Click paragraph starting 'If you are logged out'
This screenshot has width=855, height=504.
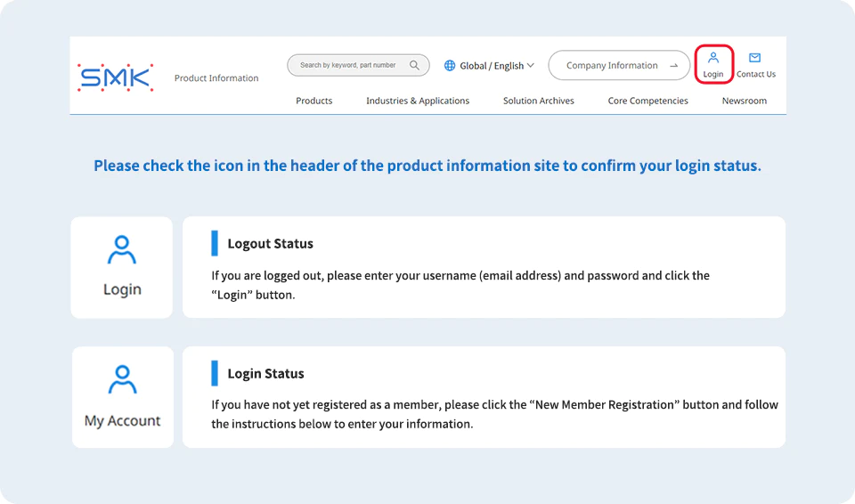460,285
